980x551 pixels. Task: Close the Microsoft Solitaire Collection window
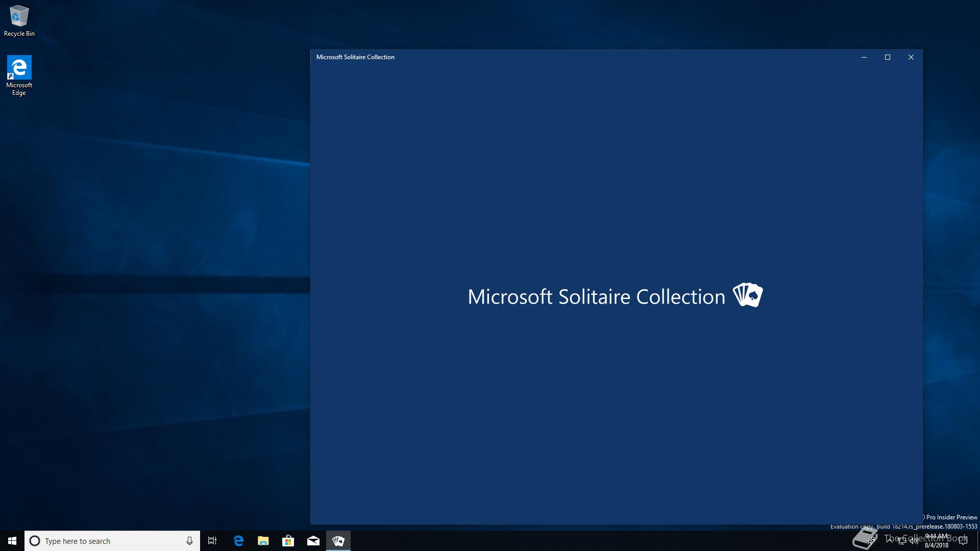[911, 57]
